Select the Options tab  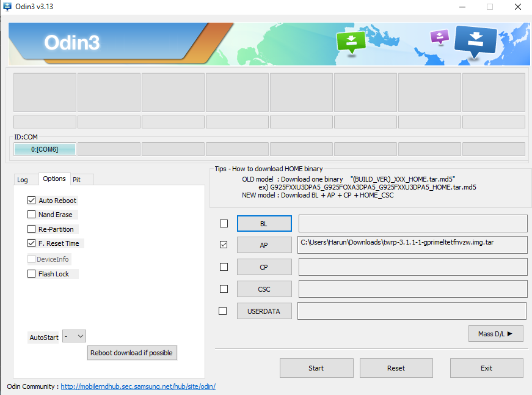54,179
